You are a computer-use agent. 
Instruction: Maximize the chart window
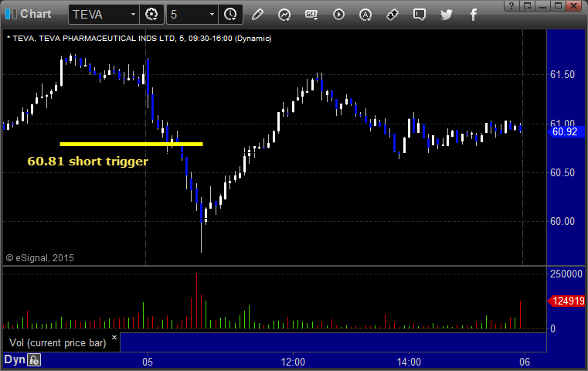click(x=558, y=5)
